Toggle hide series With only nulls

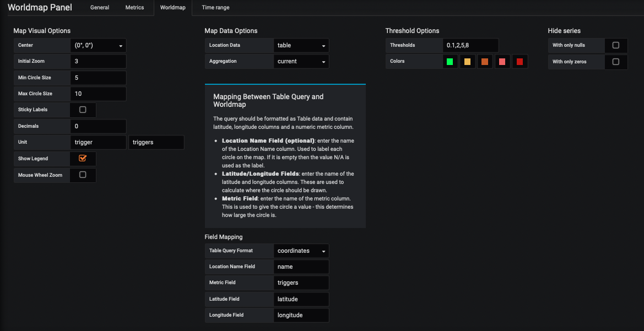[616, 45]
